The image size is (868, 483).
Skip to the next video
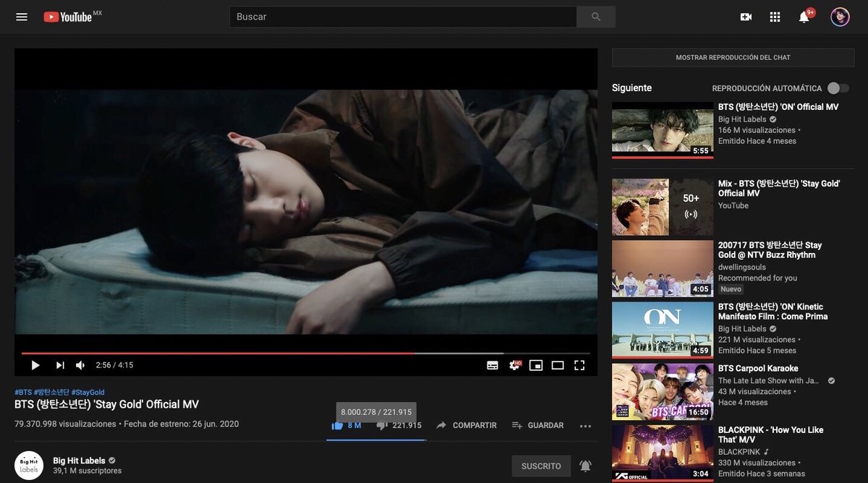click(60, 365)
